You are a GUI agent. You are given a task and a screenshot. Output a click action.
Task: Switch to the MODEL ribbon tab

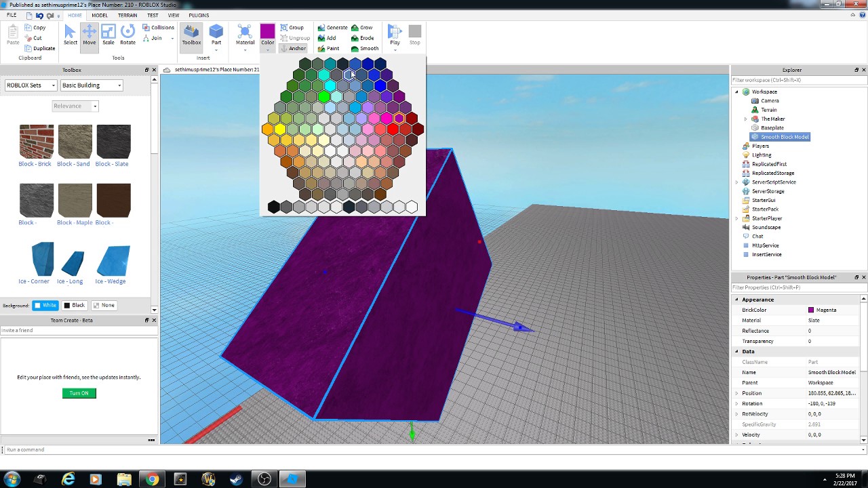[x=100, y=15]
